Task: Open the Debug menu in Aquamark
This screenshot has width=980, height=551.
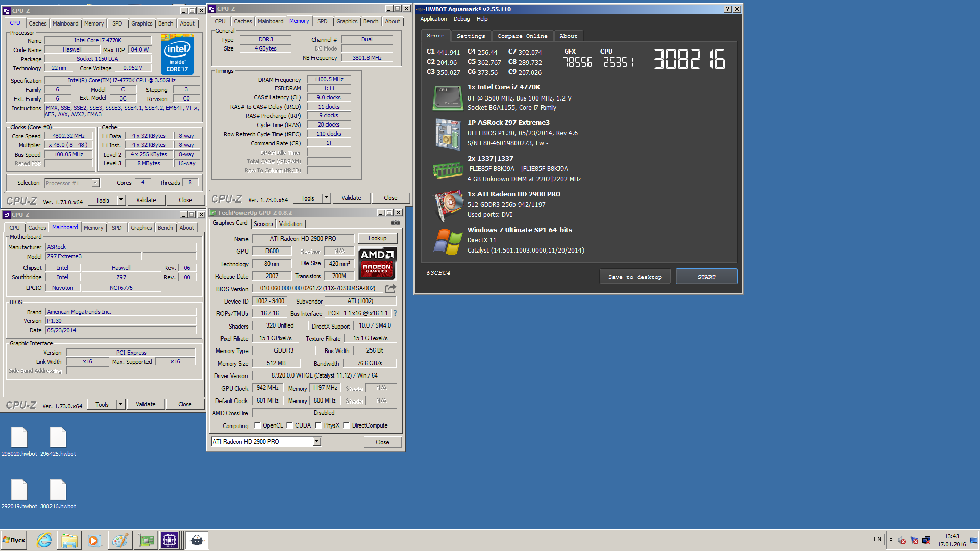Action: pyautogui.click(x=461, y=19)
